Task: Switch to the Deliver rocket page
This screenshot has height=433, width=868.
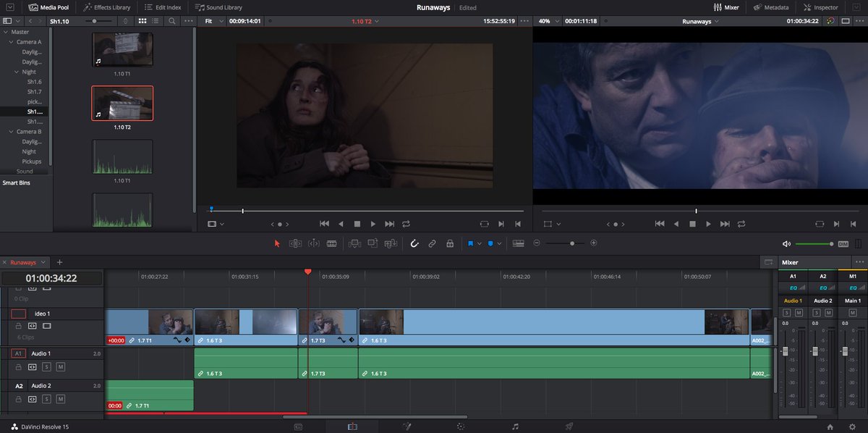Action: pos(570,426)
